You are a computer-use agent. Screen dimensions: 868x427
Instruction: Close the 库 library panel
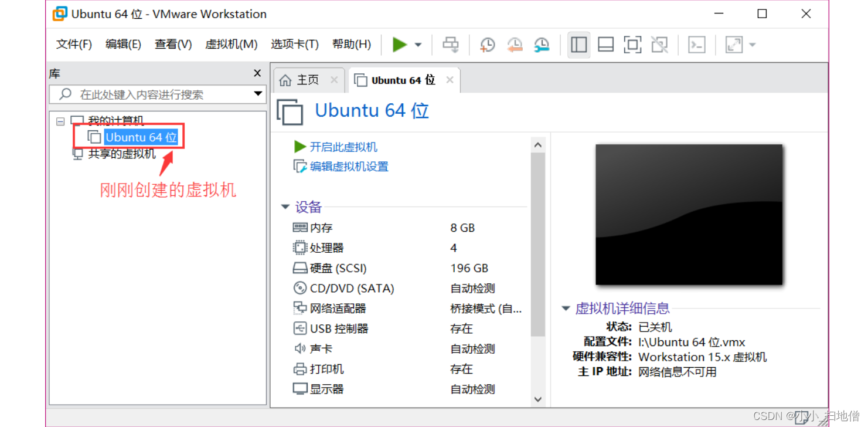coord(257,73)
